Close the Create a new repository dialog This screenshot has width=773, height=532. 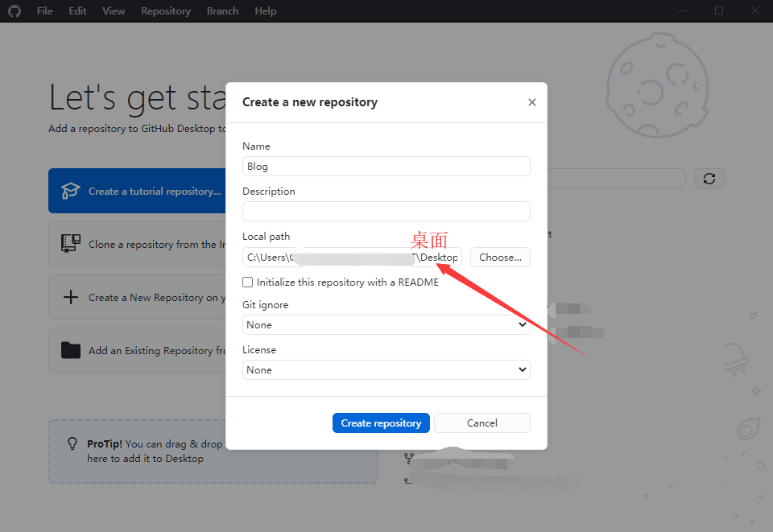point(532,102)
